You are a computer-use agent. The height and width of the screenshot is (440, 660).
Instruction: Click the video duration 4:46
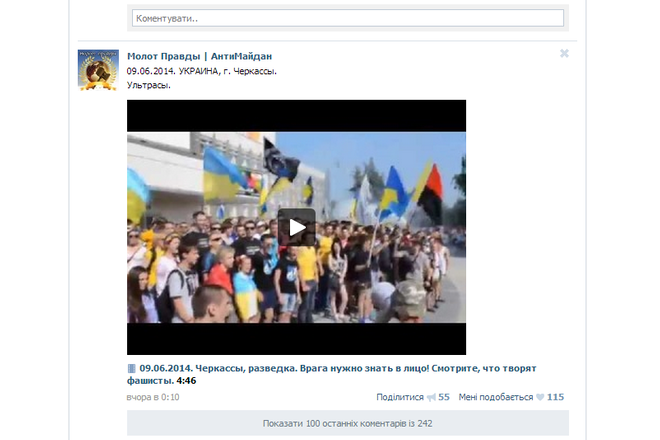pos(186,381)
